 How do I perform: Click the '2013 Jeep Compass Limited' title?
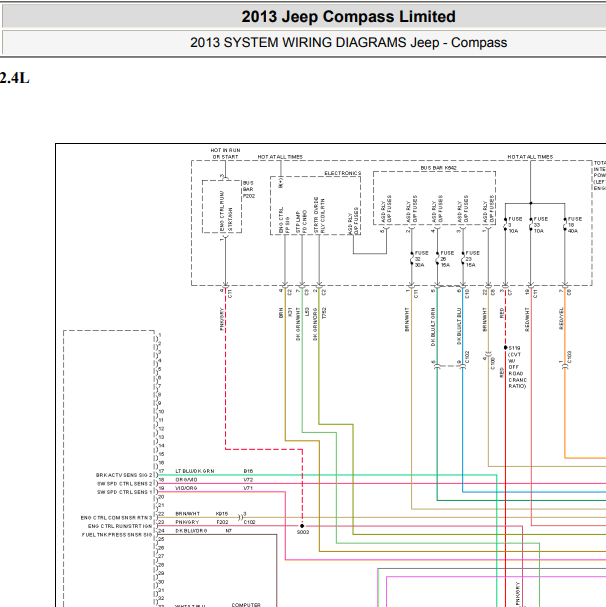[348, 17]
